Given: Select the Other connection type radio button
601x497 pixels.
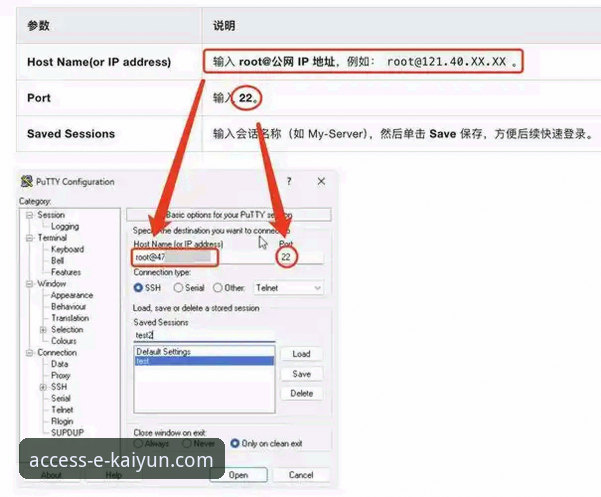Looking at the screenshot, I should coord(218,287).
